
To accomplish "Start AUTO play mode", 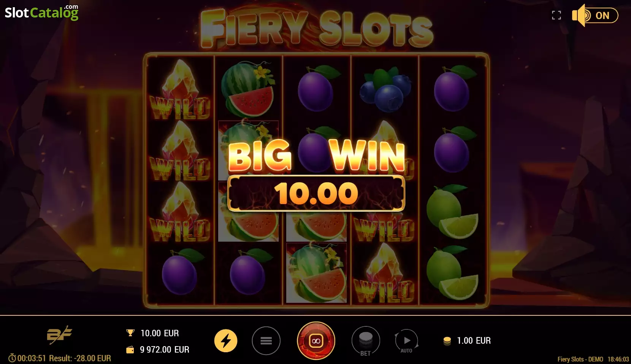I will [406, 341].
